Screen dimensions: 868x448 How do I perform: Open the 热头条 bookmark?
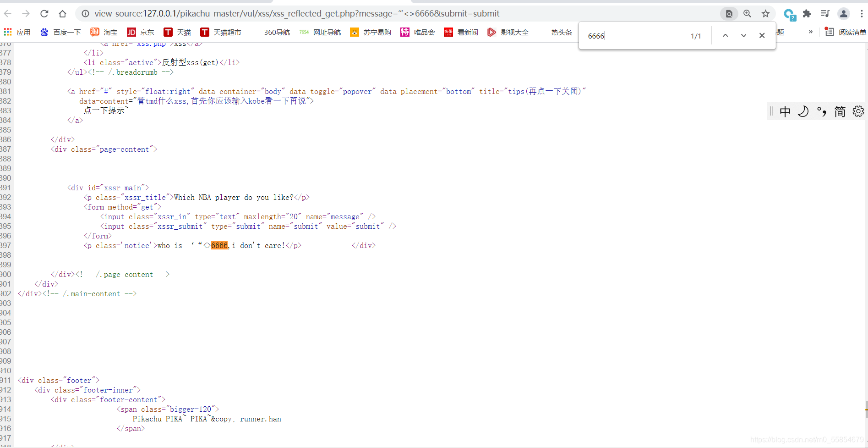click(562, 32)
